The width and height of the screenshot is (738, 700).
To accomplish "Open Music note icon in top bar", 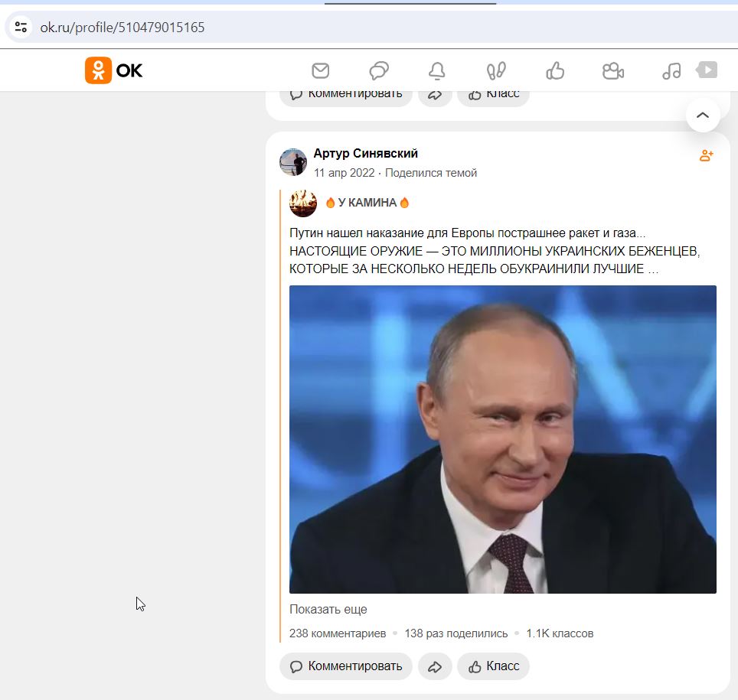I will click(x=671, y=71).
